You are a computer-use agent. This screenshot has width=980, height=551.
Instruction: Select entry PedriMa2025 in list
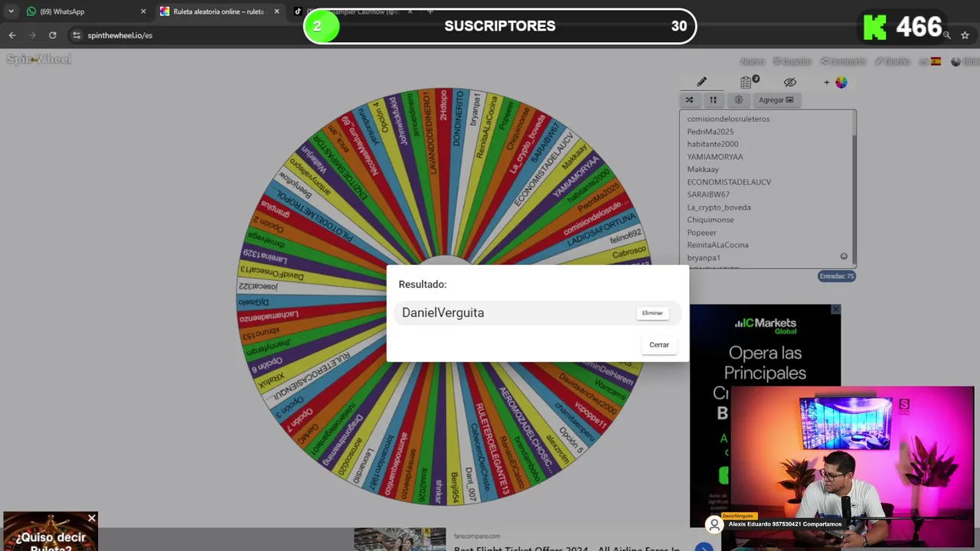pyautogui.click(x=710, y=132)
